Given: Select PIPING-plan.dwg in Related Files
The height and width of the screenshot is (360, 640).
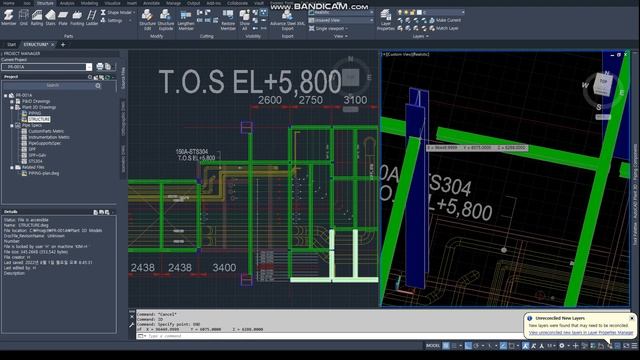Looking at the screenshot, I should pos(44,173).
